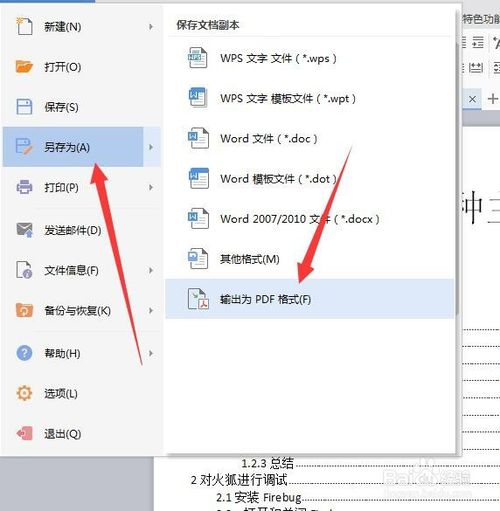Expand the 新建(N) submenu arrow
Viewport: 500px width, 511px height.
point(151,26)
